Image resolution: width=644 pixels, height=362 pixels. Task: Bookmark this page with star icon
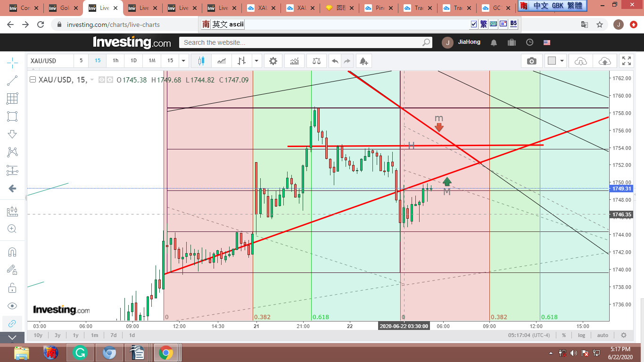[600, 25]
